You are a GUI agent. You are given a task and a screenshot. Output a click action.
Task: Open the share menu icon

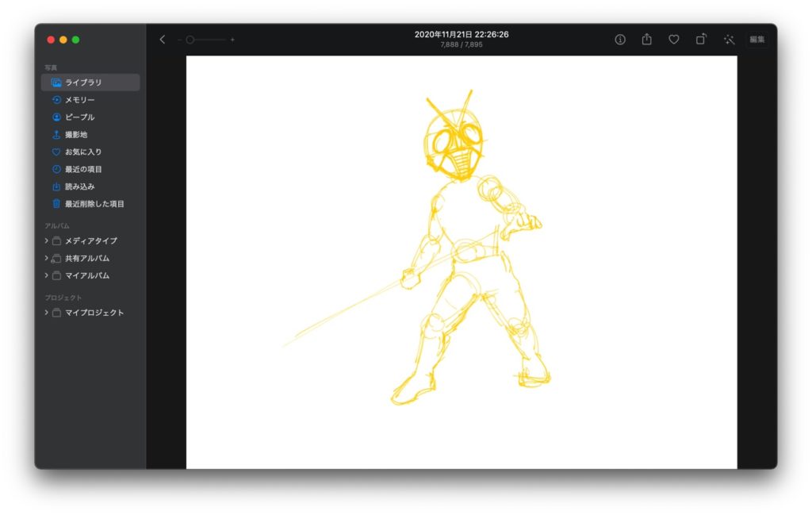coord(647,39)
